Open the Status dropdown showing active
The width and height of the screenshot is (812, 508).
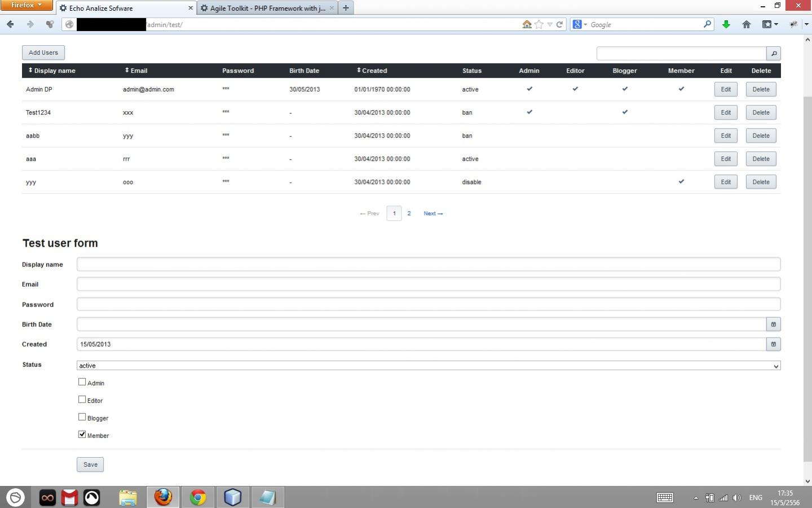click(429, 366)
